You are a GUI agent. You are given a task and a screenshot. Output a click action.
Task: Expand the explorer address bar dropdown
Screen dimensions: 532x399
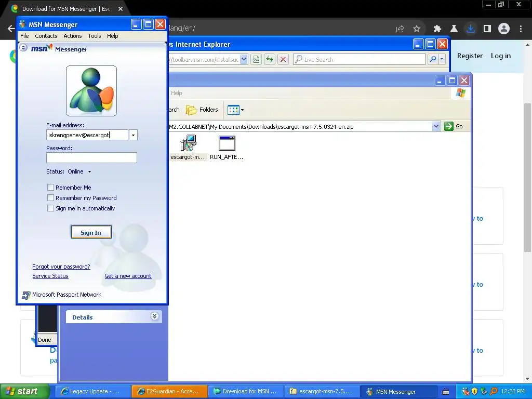436,127
